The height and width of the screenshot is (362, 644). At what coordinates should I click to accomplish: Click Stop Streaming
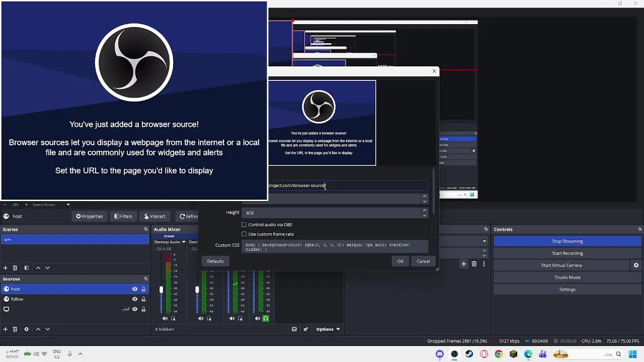pyautogui.click(x=567, y=241)
